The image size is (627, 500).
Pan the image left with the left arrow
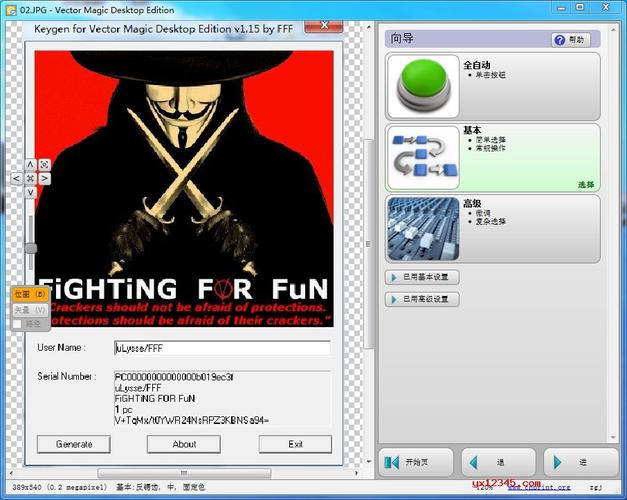click(16, 178)
